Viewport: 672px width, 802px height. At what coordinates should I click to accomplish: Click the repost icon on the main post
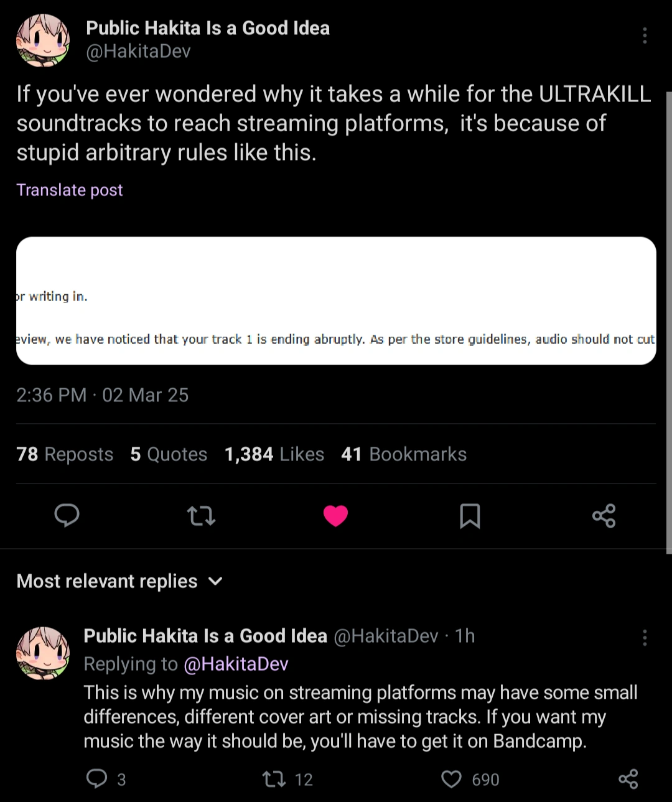(x=201, y=516)
